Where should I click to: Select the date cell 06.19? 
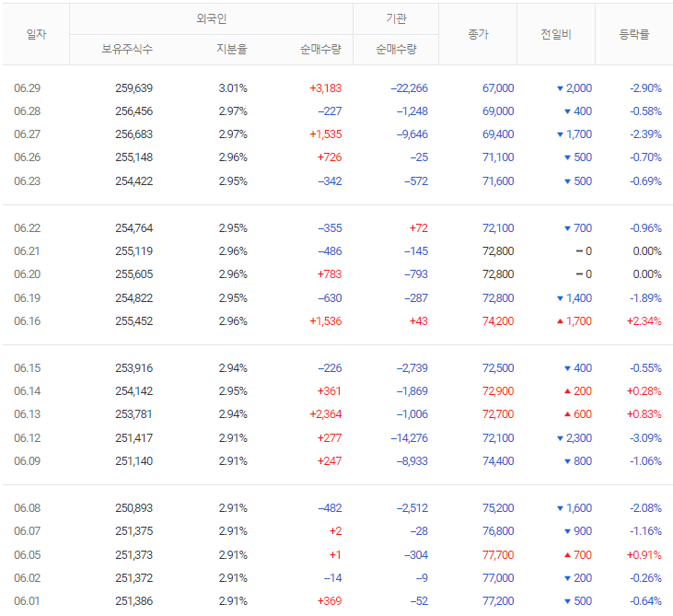[x=27, y=298]
